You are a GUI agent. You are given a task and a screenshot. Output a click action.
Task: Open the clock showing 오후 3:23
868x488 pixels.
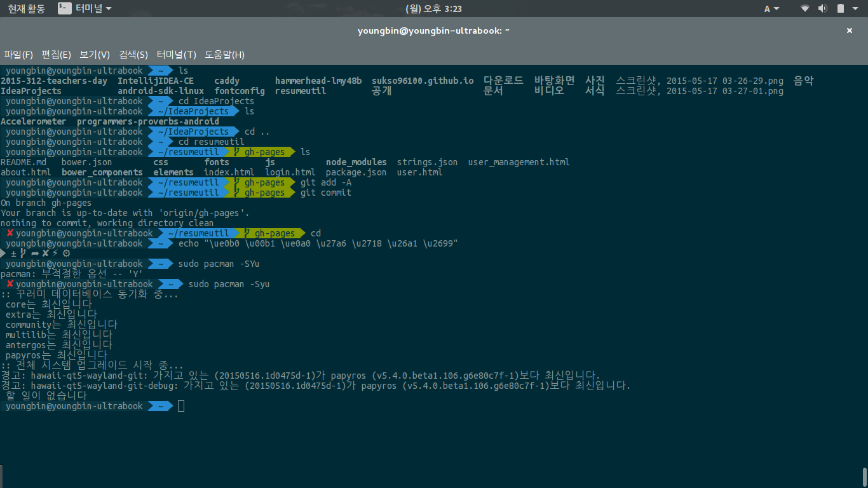coord(433,8)
